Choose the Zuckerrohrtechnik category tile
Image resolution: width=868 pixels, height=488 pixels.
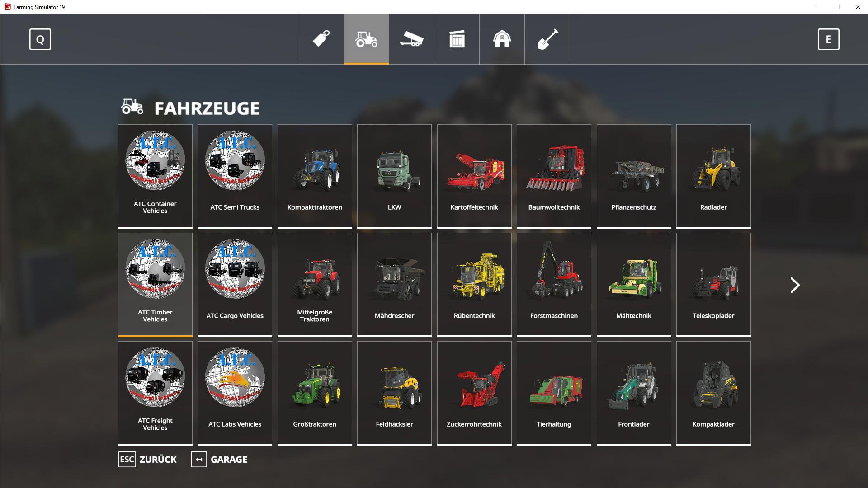pos(474,393)
